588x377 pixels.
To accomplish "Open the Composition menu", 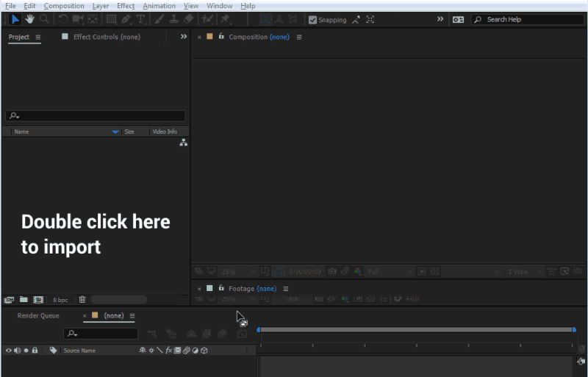I will pyautogui.click(x=64, y=6).
